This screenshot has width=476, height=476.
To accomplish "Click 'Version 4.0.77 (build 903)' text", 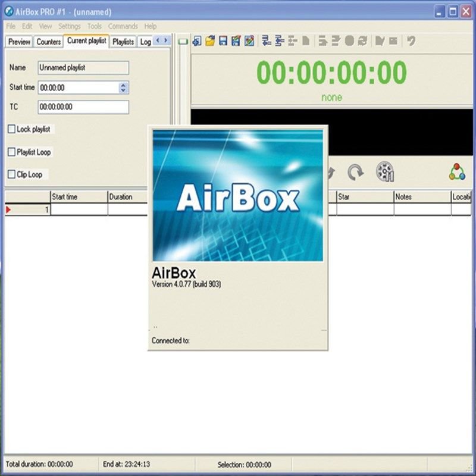I will click(186, 284).
